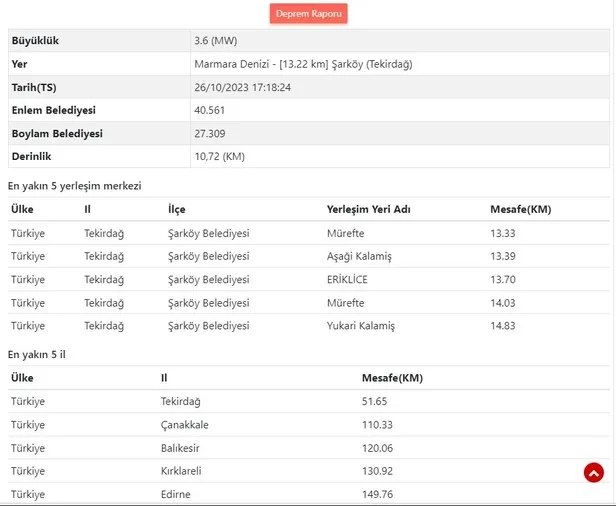
Task: Click the 'En yakın 5 il' heading
Action: pyautogui.click(x=37, y=354)
